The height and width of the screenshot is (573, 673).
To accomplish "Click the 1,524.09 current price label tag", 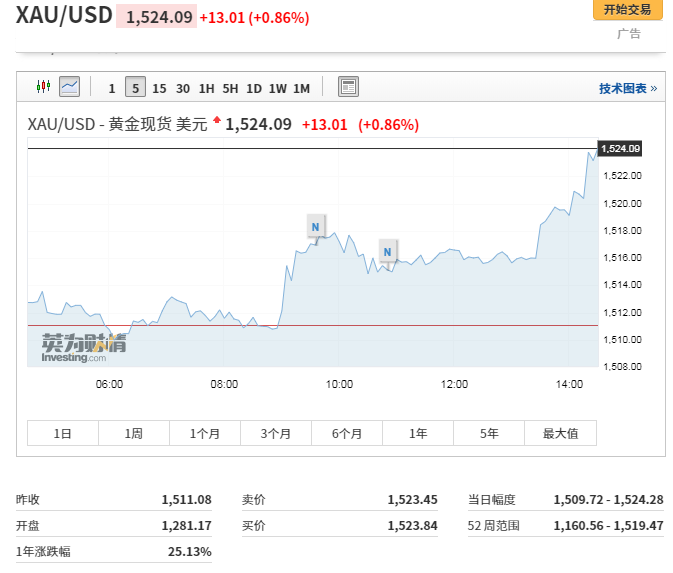I will pos(619,149).
